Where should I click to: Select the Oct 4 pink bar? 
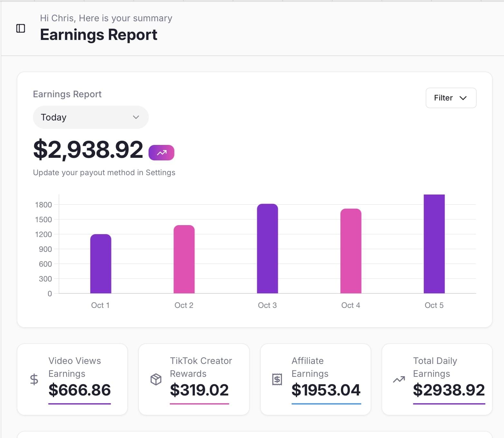click(x=351, y=251)
